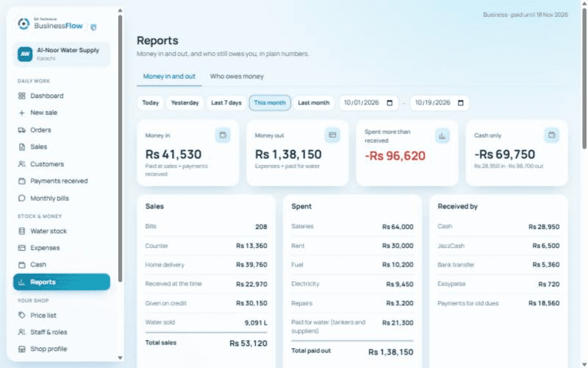Open the Water stock page
The width and height of the screenshot is (588, 368).
pos(62,231)
